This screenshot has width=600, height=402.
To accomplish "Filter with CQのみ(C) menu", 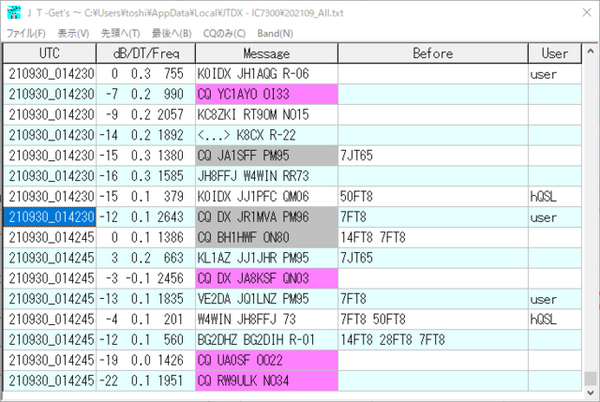I will tap(224, 34).
